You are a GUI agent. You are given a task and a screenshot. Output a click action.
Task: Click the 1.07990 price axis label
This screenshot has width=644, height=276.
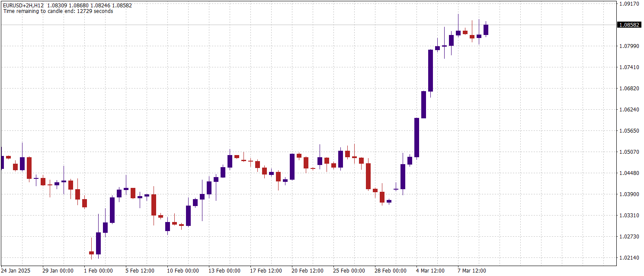pyautogui.click(x=629, y=46)
